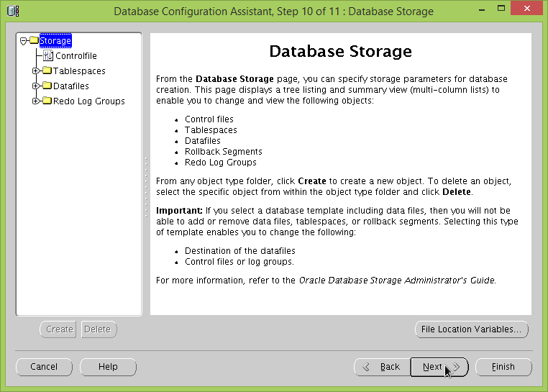Viewport: 548px width, 392px height.
Task: Collapse the Storage root node
Action: [24, 41]
